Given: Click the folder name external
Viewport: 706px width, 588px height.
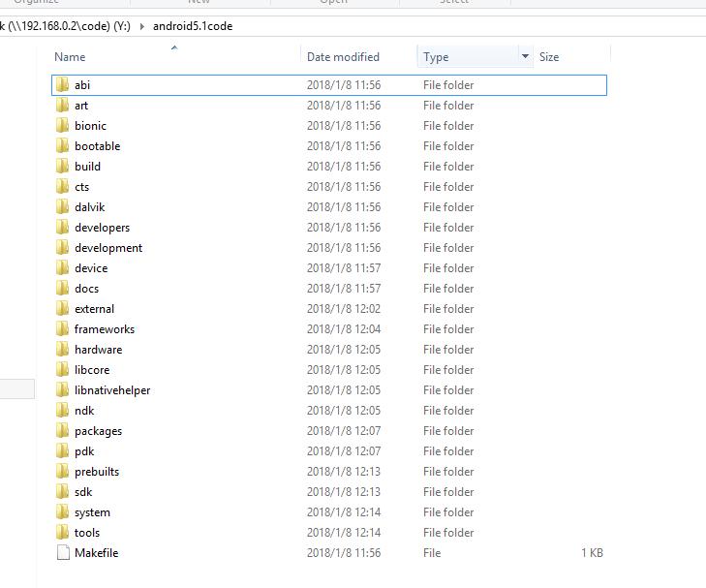Looking at the screenshot, I should 95,309.
